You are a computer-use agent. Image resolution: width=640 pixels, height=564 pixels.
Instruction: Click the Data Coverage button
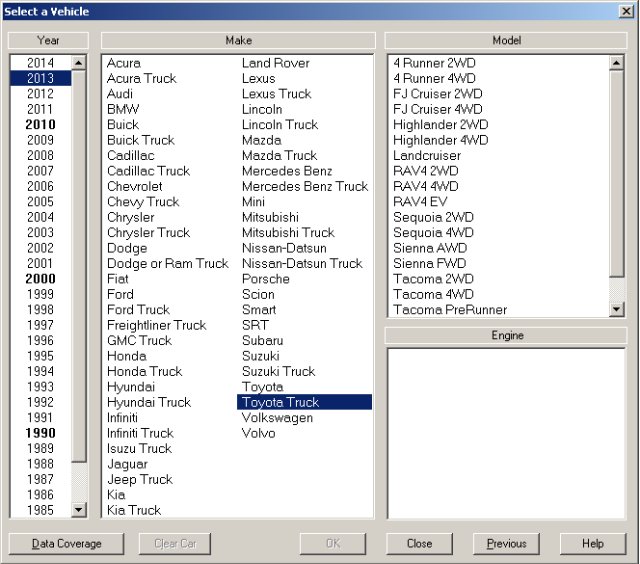[66, 544]
